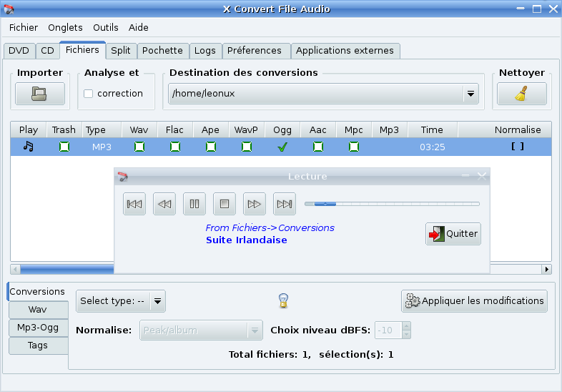562x392 pixels.
Task: Enable Mpc conversion checkbox in MP3 row
Action: 354,147
